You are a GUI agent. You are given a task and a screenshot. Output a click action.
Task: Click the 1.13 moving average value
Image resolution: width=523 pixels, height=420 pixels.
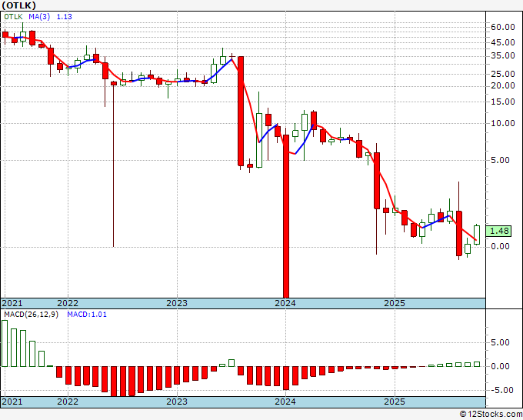pyautogui.click(x=64, y=17)
